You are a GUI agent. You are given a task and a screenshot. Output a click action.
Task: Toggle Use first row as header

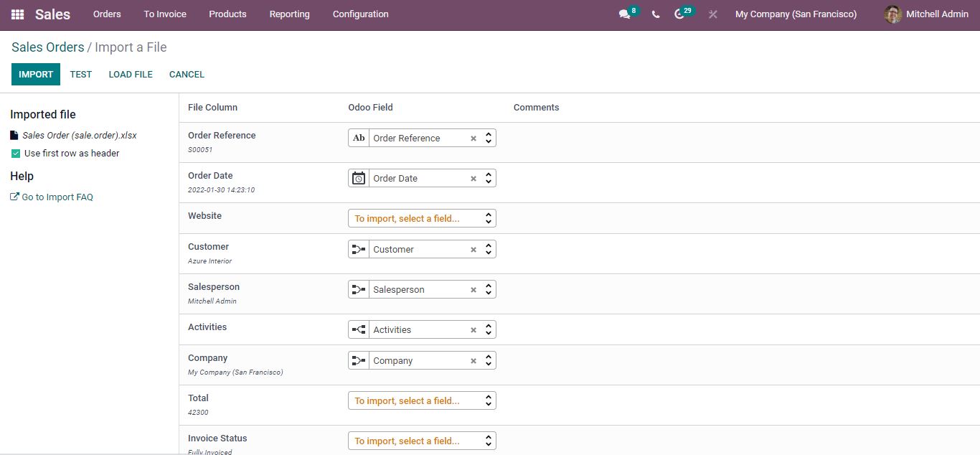[16, 154]
